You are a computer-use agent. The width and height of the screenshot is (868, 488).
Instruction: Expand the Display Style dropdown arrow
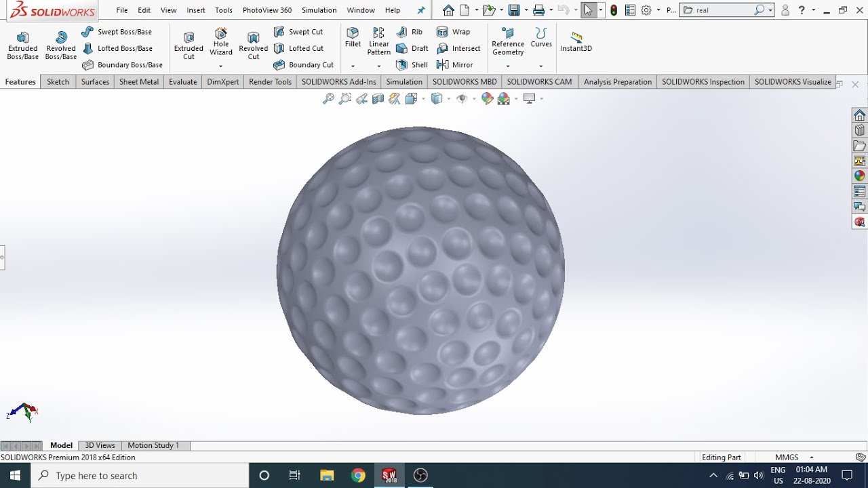click(x=448, y=99)
